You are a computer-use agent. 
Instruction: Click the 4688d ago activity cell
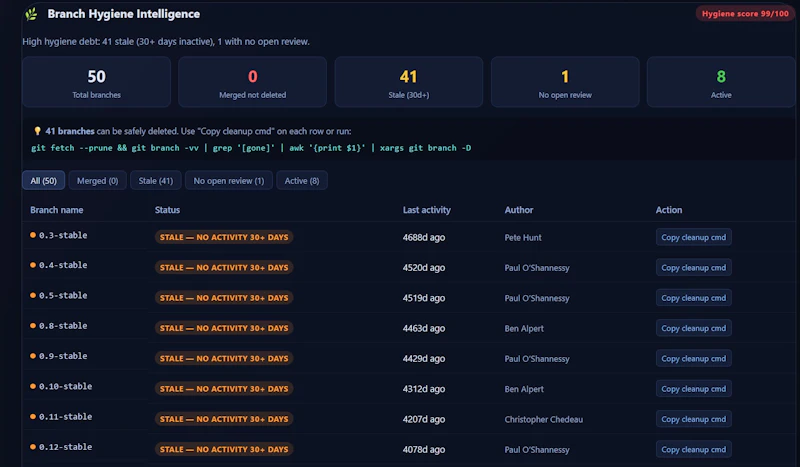424,237
